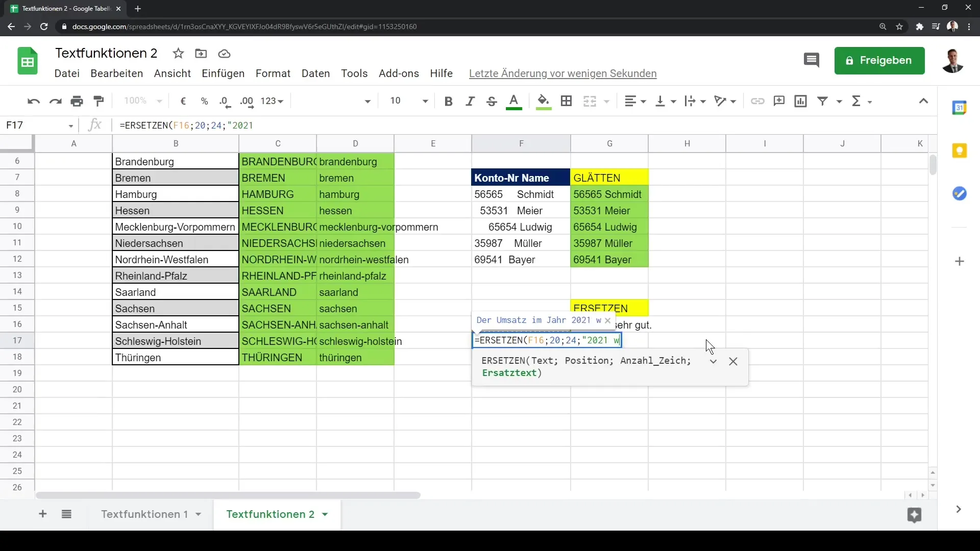Open fill color picker
The width and height of the screenshot is (980, 551).
544,101
